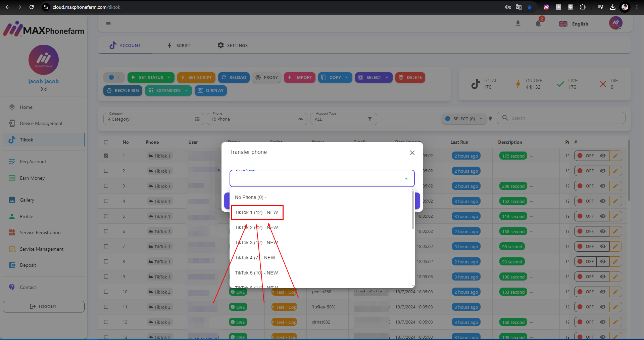Open the Account Type filter

tap(344, 119)
